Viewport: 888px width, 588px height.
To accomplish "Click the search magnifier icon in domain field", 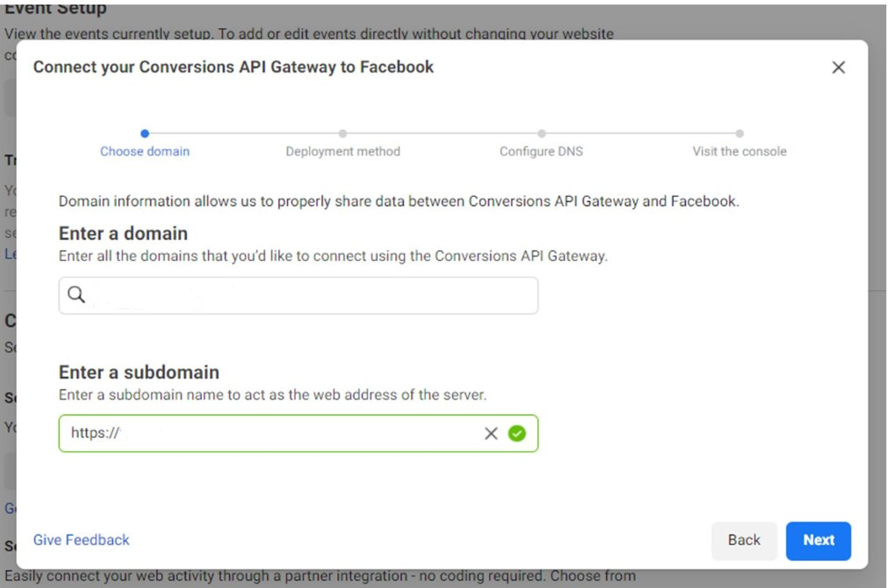I will (76, 295).
